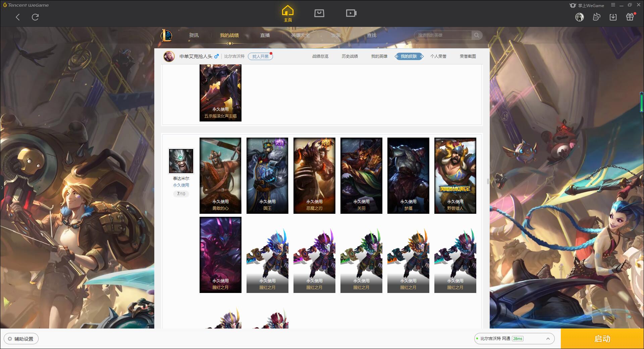Click the 启动 launch button
The width and height of the screenshot is (644, 349).
coord(602,339)
